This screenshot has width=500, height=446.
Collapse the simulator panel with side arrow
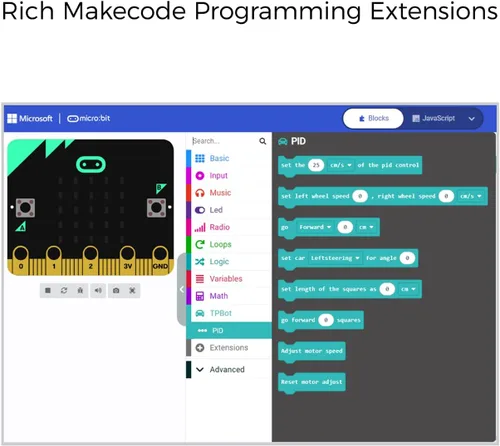coord(182,289)
